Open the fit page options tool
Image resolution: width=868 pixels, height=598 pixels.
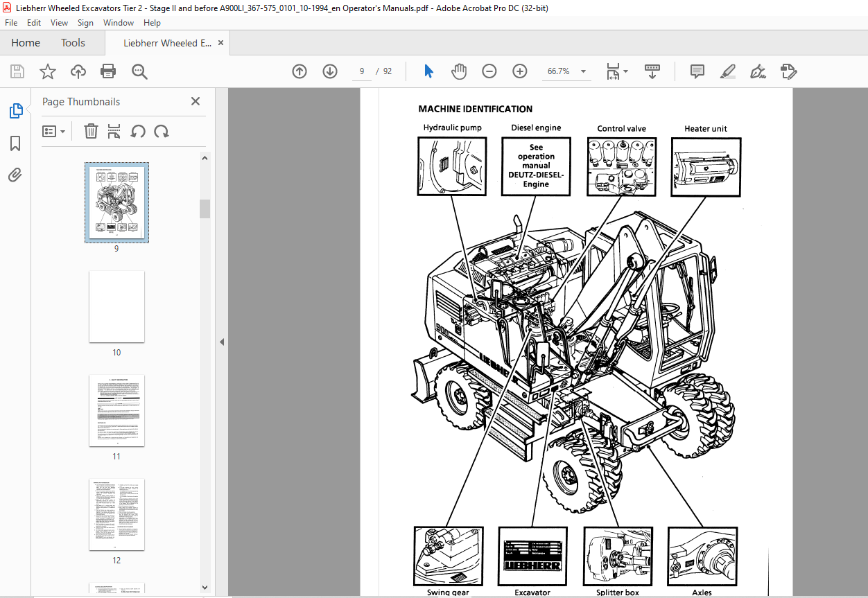pos(616,71)
